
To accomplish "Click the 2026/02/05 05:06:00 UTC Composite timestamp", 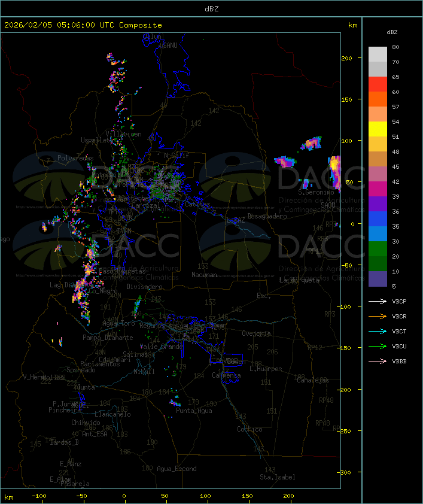I will point(83,25).
